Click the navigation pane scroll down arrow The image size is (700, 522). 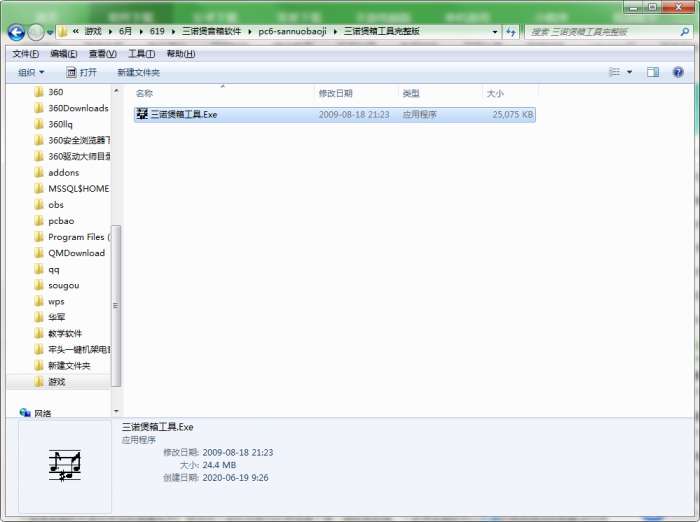[116, 411]
